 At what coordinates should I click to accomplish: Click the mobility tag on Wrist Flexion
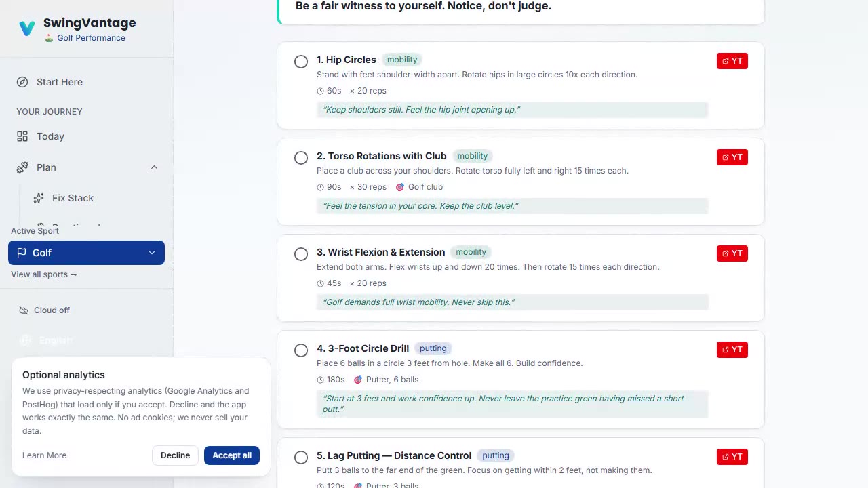tap(471, 252)
